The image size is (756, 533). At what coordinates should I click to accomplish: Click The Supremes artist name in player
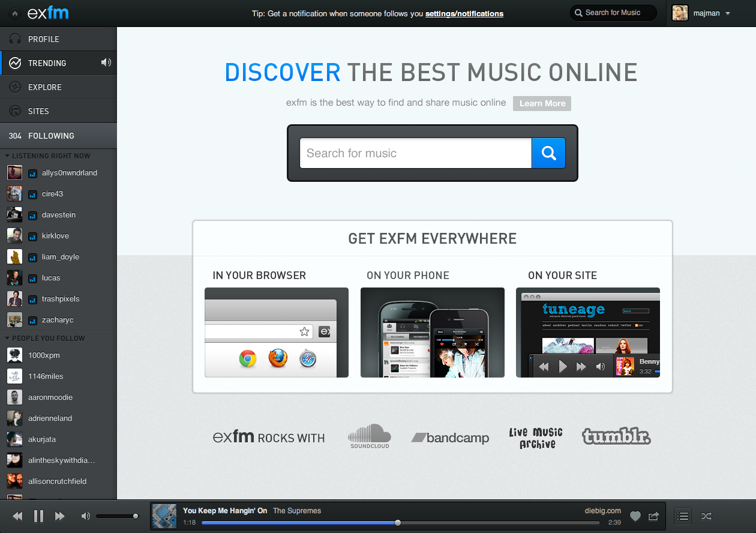click(x=297, y=511)
